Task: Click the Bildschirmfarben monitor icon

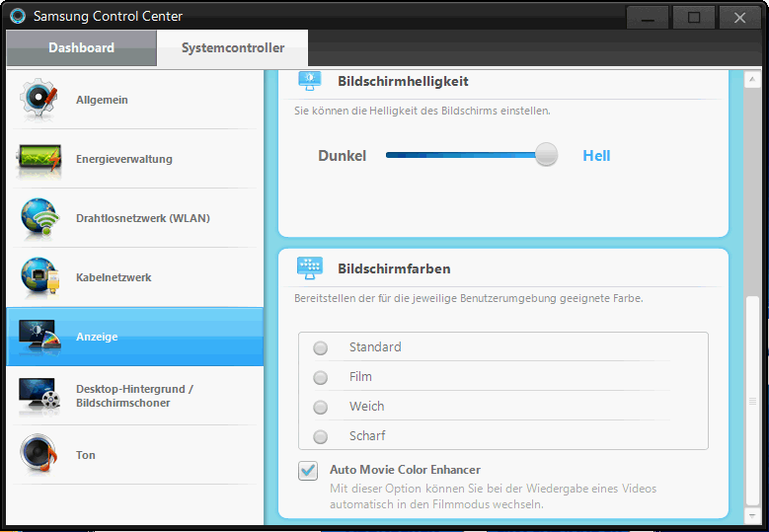Action: click(310, 268)
